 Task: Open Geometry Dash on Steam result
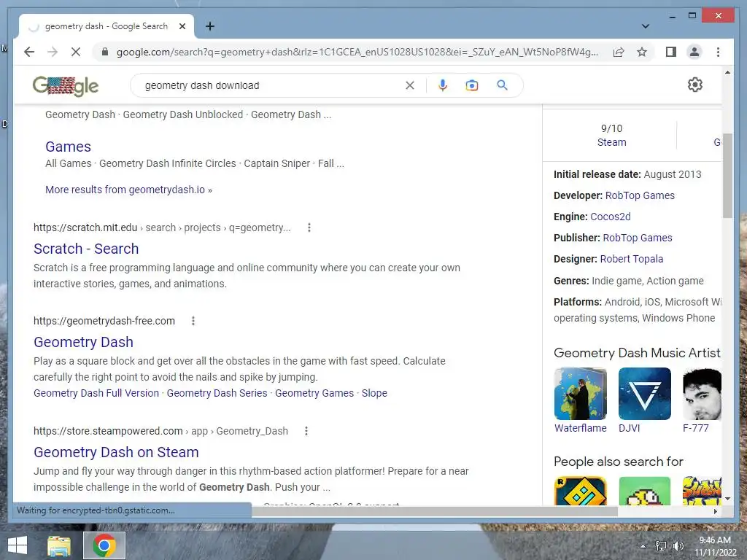click(116, 452)
